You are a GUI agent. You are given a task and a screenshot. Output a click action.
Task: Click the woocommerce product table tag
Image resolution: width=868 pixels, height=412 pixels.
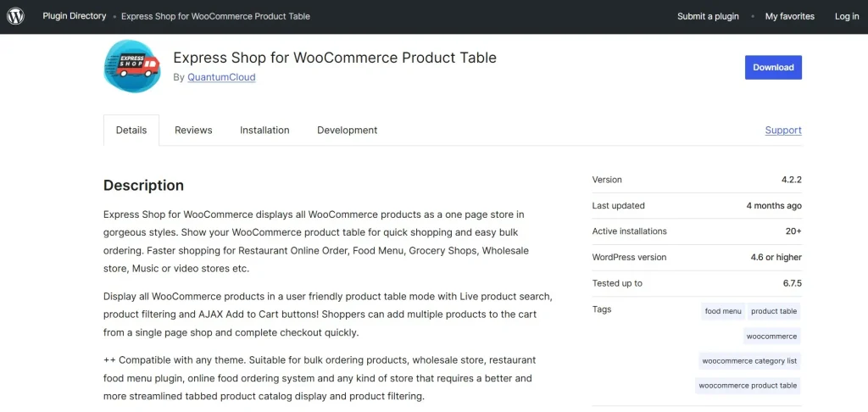(748, 386)
